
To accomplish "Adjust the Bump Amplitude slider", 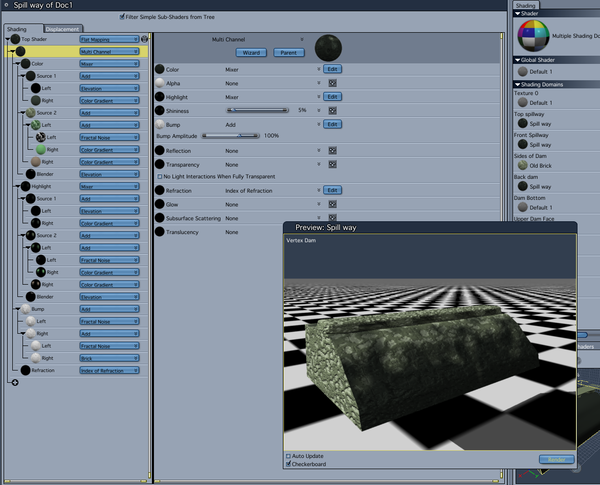I will pos(231,136).
